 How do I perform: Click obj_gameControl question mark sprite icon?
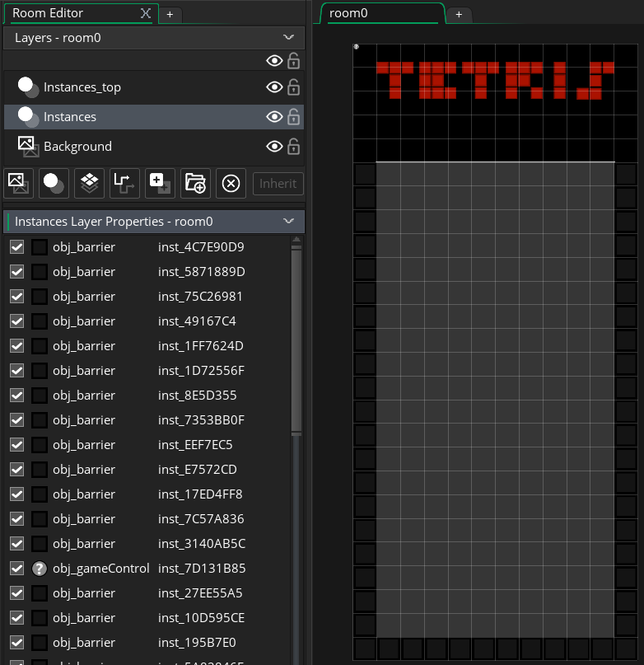point(40,569)
